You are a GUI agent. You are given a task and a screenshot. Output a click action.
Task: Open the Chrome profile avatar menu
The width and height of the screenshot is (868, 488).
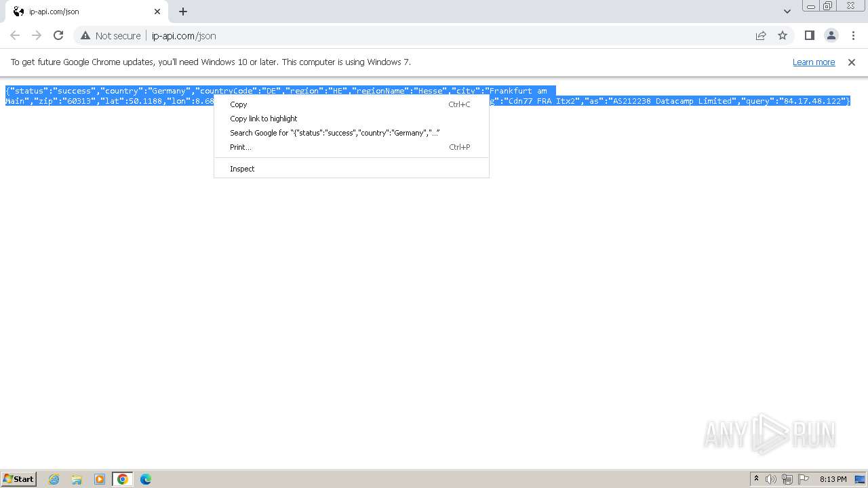831,36
